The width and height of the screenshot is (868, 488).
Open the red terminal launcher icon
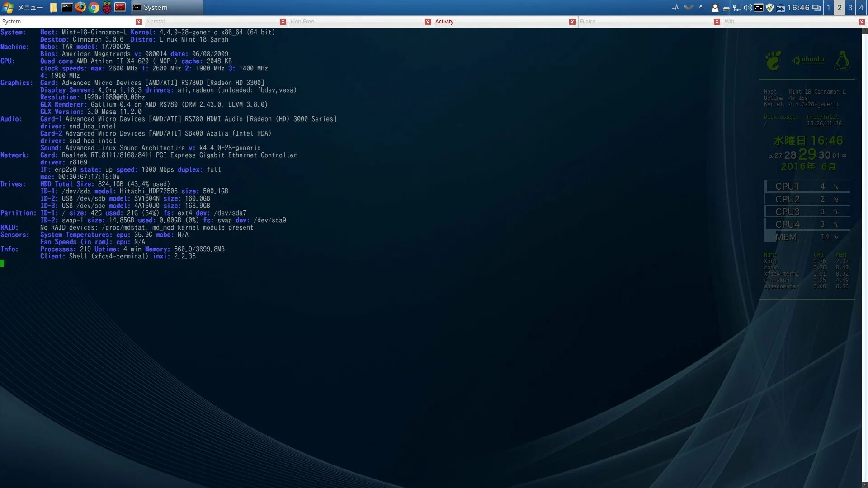[x=120, y=7]
